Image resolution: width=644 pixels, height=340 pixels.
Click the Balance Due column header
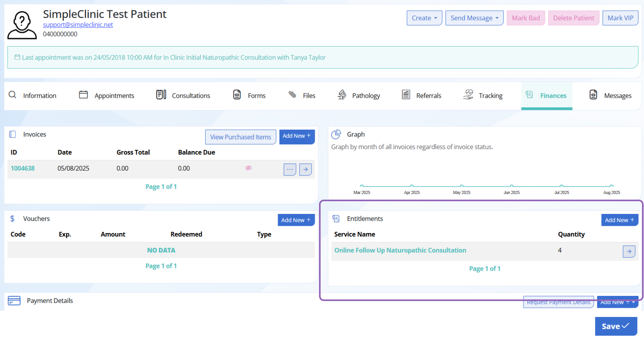coord(197,152)
